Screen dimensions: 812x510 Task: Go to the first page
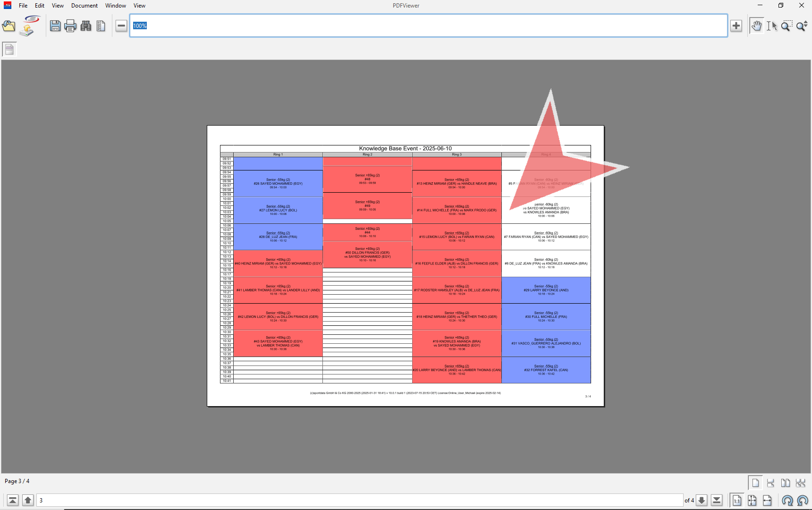tap(13, 501)
